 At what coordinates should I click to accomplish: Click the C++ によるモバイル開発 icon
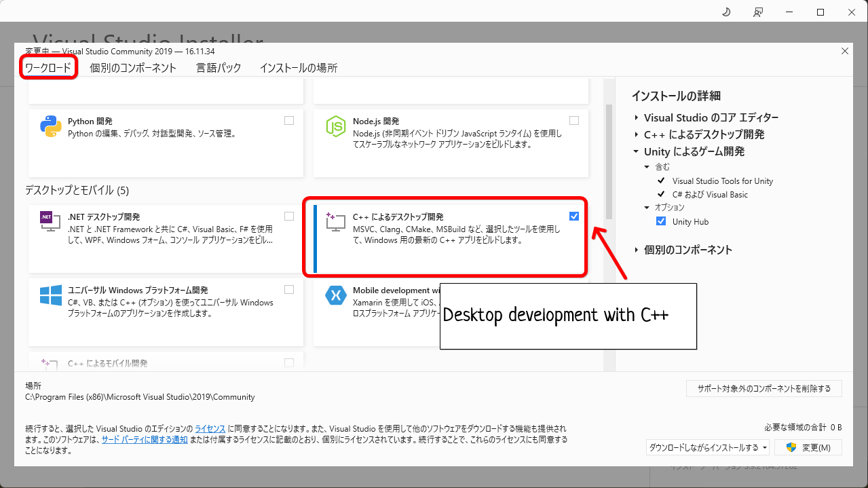pos(51,364)
